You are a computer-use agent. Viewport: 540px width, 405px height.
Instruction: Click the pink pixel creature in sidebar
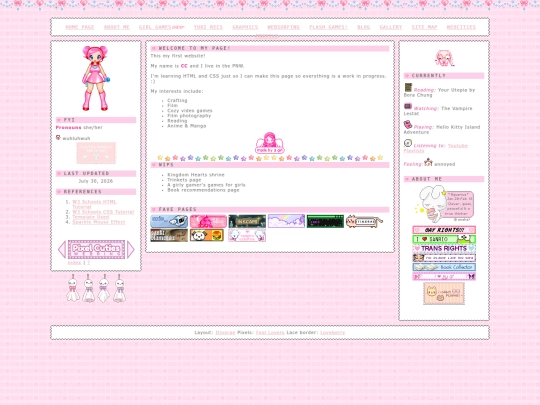444,58
